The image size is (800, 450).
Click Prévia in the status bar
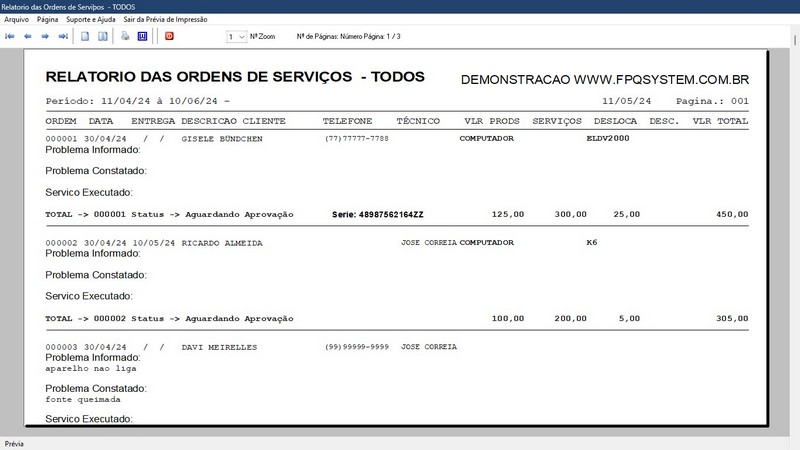pyautogui.click(x=14, y=444)
